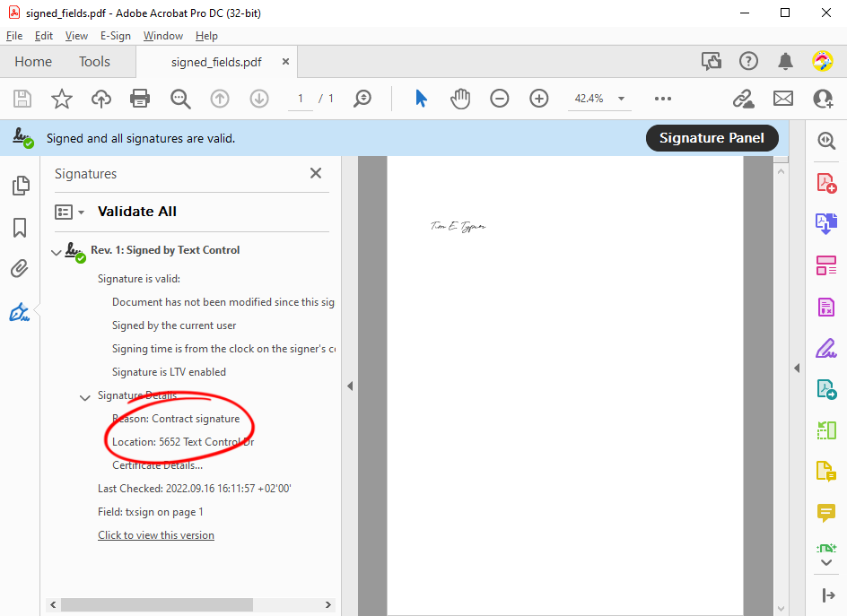This screenshot has width=847, height=616.
Task: Zoom out with minus icon
Action: coord(500,99)
